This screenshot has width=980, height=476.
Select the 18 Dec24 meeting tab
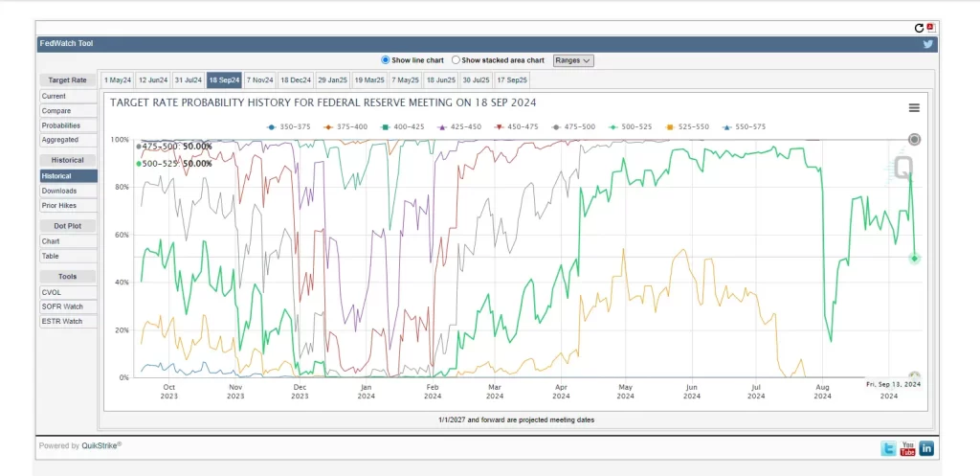pyautogui.click(x=296, y=80)
